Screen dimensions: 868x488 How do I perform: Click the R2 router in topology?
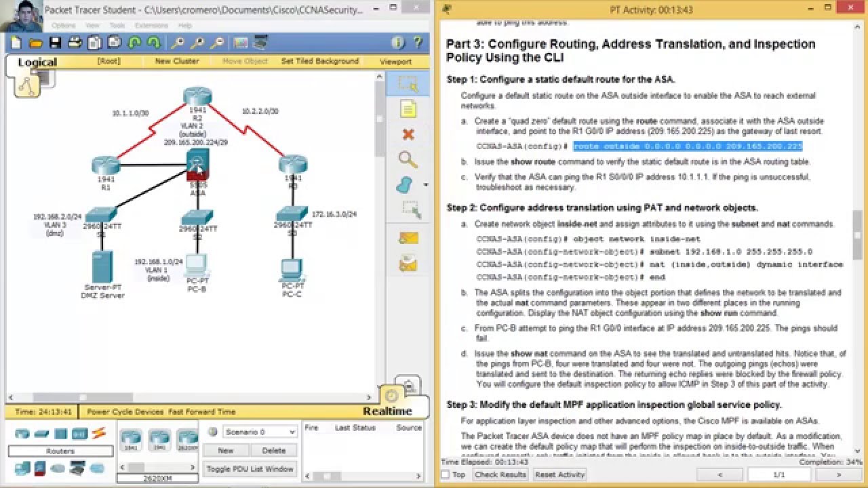point(197,96)
